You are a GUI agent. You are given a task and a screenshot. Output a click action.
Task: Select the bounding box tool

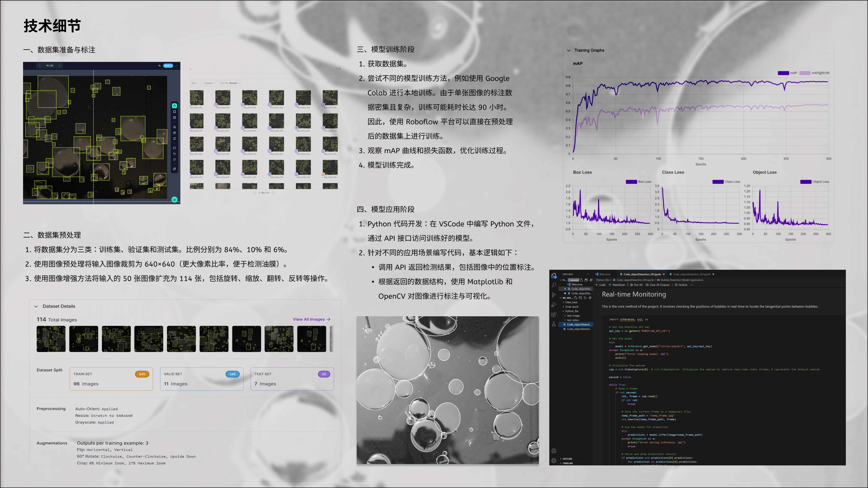(x=175, y=112)
